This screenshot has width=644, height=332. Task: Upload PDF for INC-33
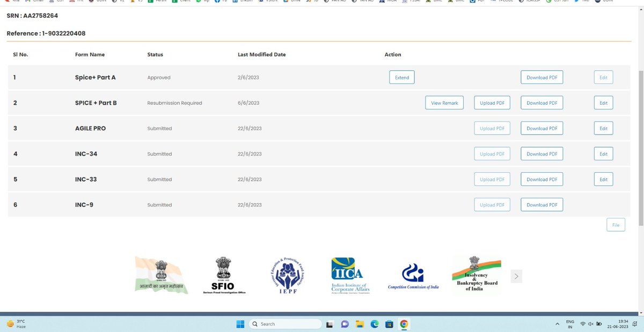pos(492,179)
